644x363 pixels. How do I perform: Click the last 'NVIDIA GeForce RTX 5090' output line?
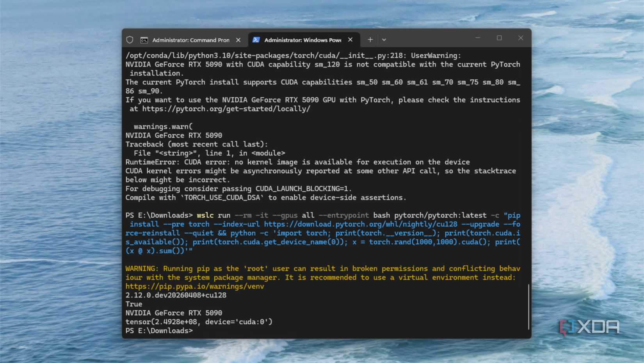tap(174, 313)
